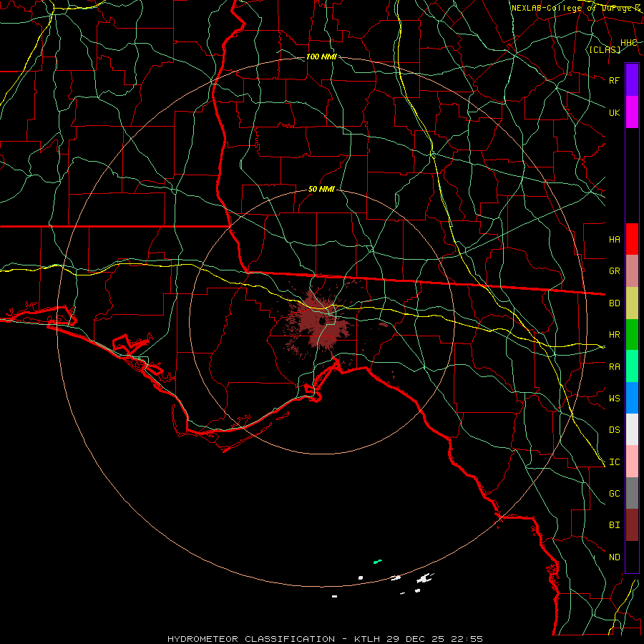This screenshot has width=644, height=644.
Task: Click the "HR" legend label
Action: click(615, 335)
